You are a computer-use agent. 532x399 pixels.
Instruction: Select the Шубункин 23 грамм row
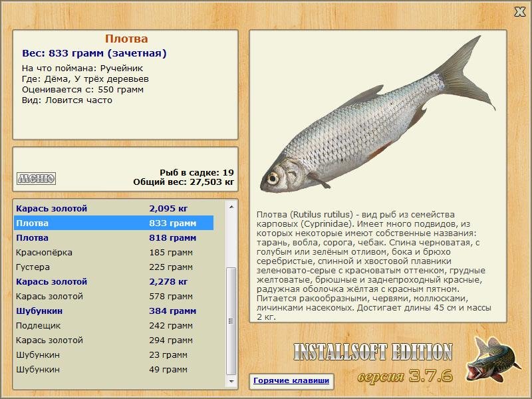coord(114,354)
